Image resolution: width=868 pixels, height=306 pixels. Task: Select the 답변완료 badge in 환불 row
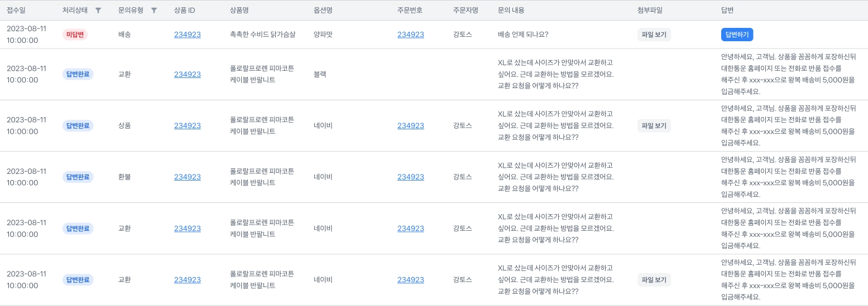(78, 177)
